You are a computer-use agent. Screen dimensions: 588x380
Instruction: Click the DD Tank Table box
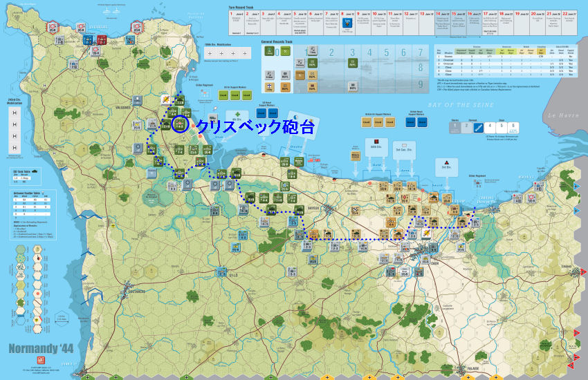(26, 176)
